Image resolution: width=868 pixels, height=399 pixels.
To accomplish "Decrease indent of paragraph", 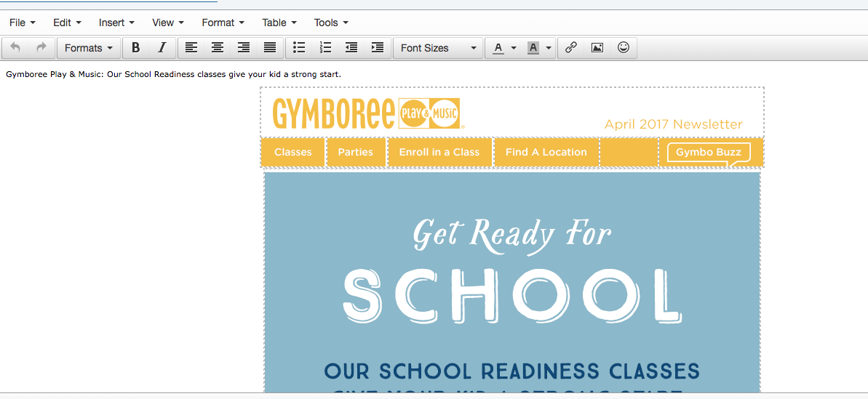I will [351, 48].
